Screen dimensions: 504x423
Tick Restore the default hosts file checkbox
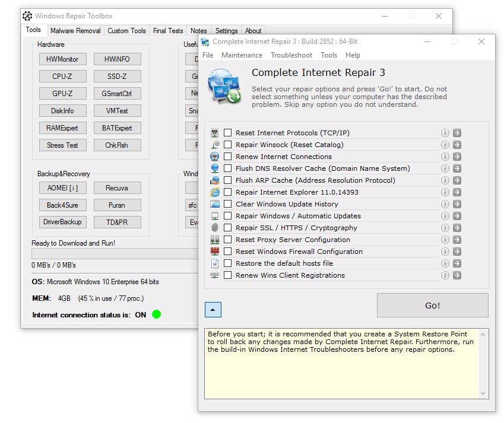tap(227, 263)
